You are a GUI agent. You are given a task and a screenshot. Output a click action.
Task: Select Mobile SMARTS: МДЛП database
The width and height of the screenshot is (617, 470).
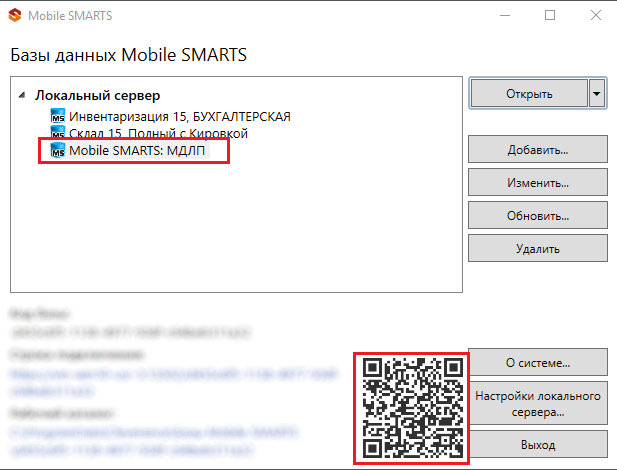click(137, 150)
